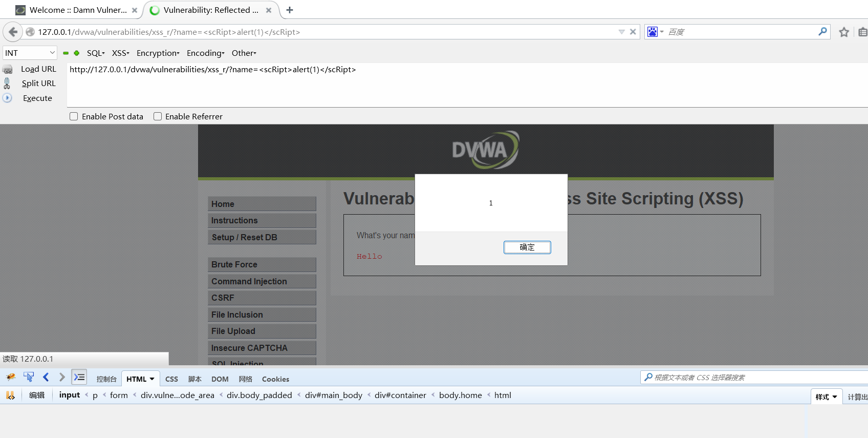
Task: Enable Post data checkbox
Action: 74,116
